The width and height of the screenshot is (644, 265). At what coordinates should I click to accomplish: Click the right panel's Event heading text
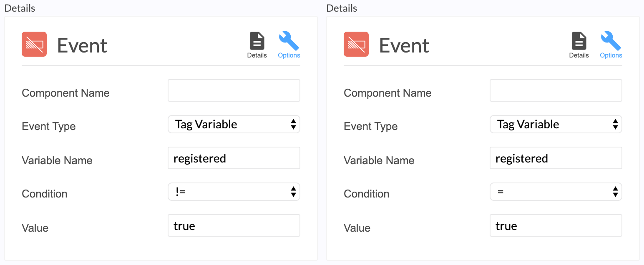[404, 45]
